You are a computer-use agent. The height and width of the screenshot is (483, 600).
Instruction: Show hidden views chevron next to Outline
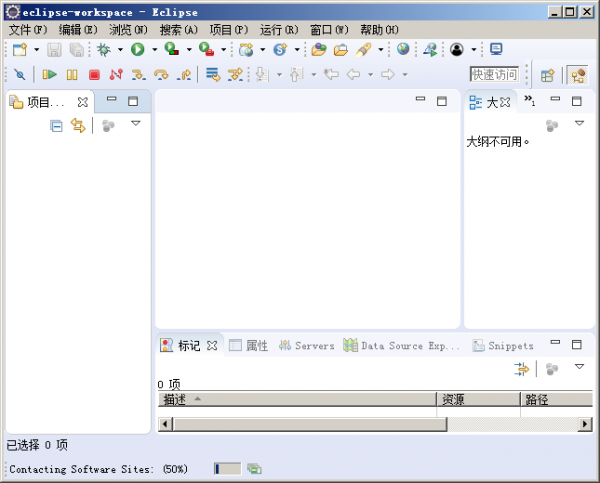click(x=530, y=100)
